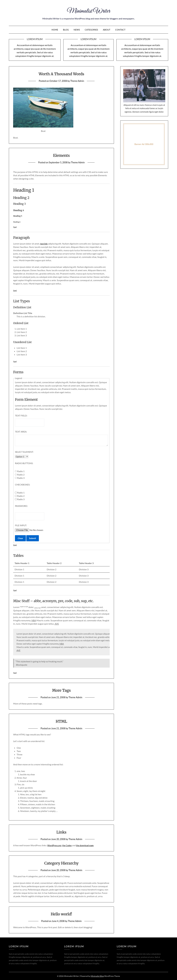Click the Heading 1 sample text
177x980 pixels.
tap(24, 190)
